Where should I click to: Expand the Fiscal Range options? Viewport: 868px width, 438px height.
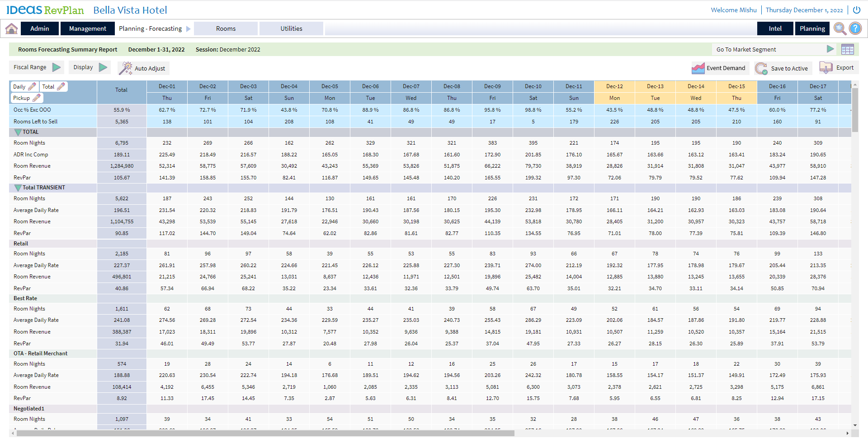(57, 67)
